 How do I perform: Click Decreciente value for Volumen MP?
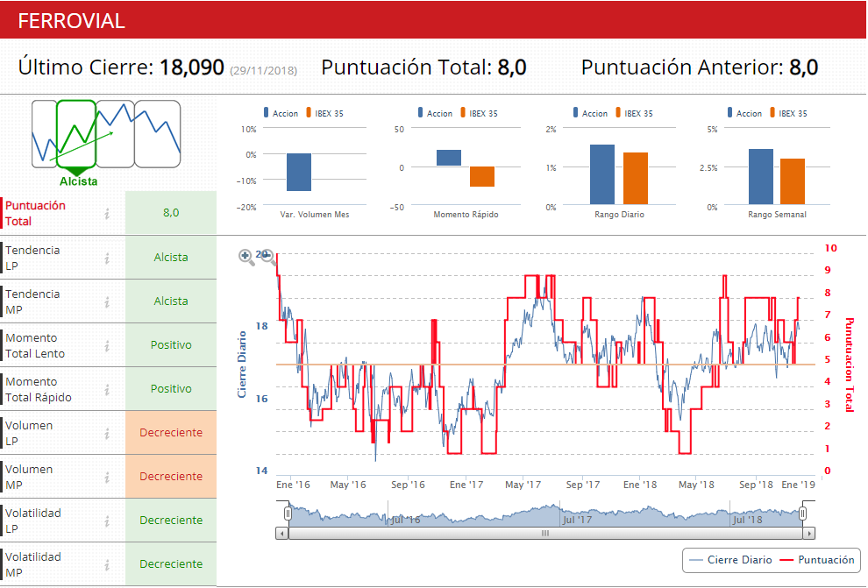pos(171,476)
